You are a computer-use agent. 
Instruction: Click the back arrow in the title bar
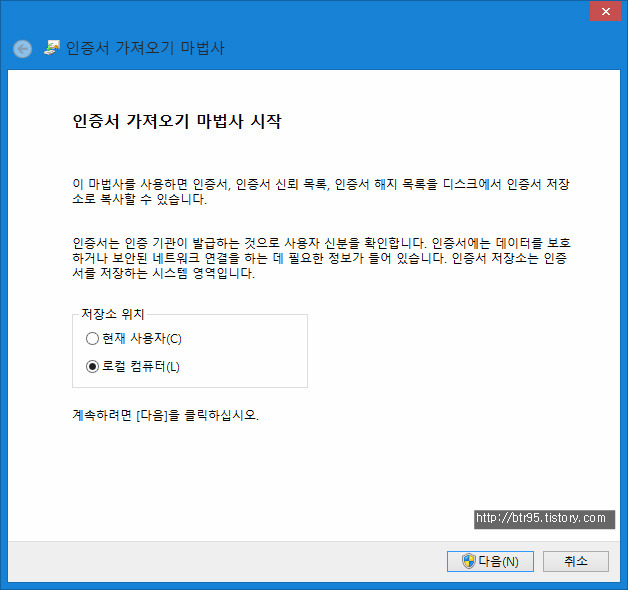click(x=22, y=49)
